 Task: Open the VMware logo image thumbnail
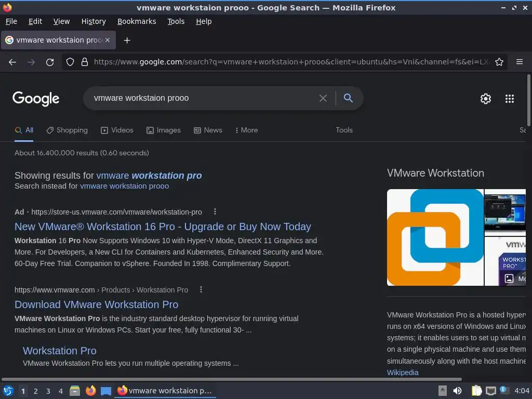point(435,237)
